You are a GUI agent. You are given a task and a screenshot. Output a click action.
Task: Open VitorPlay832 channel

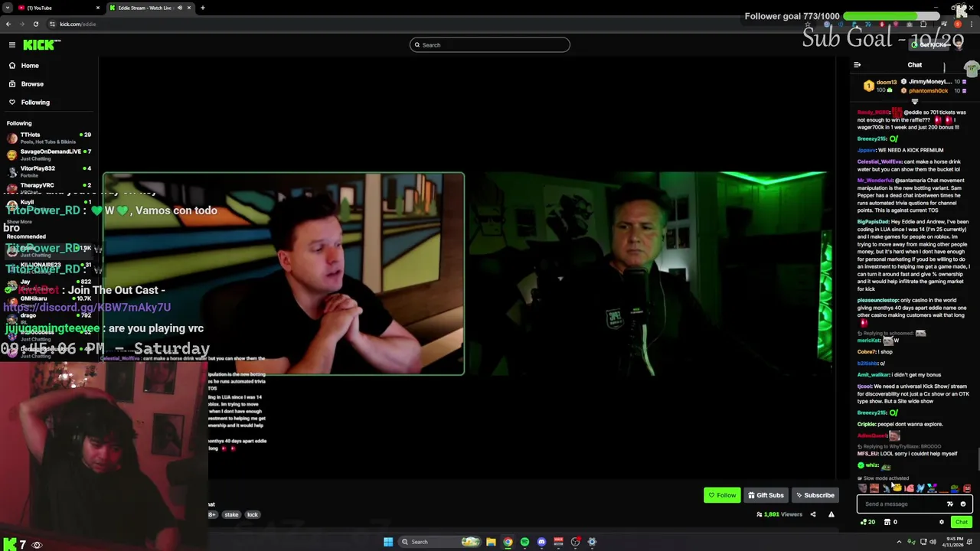click(49, 171)
